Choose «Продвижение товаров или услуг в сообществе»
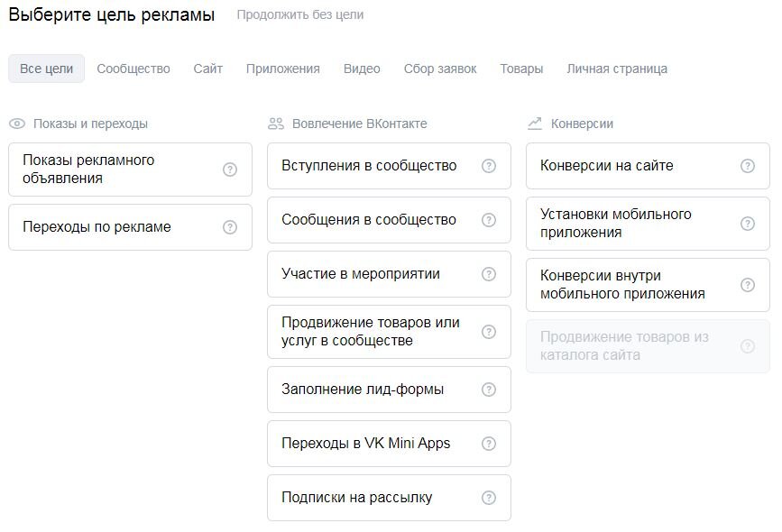This screenshot has width=782, height=532. point(370,332)
